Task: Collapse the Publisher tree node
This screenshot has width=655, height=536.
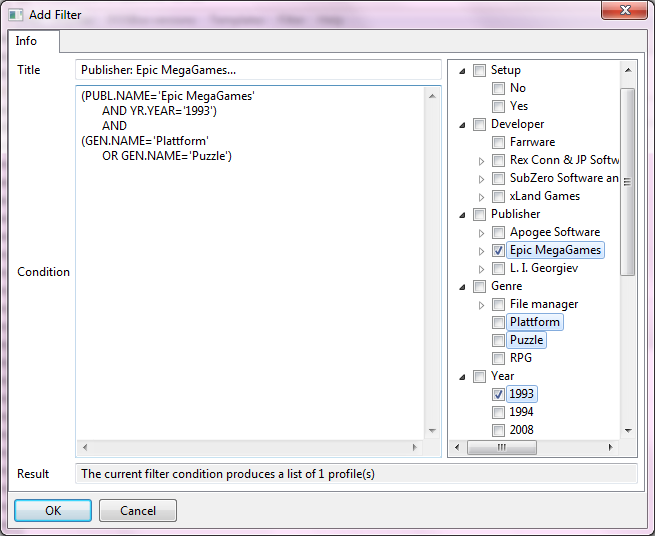Action: 462,215
